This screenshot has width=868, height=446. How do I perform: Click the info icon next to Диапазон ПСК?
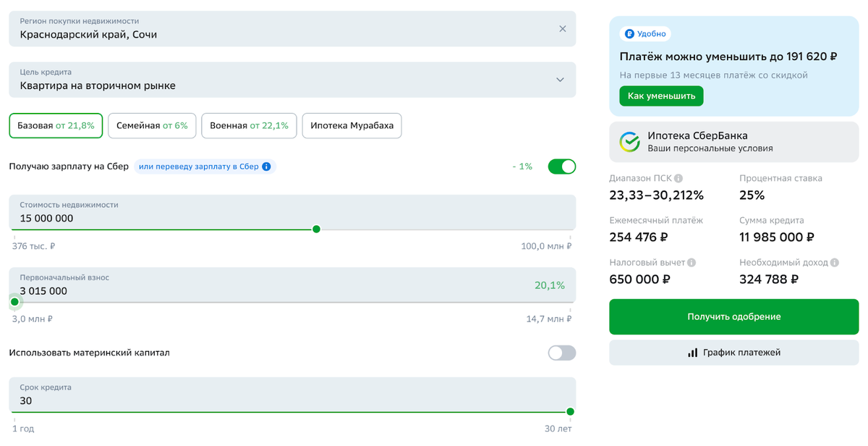(678, 178)
